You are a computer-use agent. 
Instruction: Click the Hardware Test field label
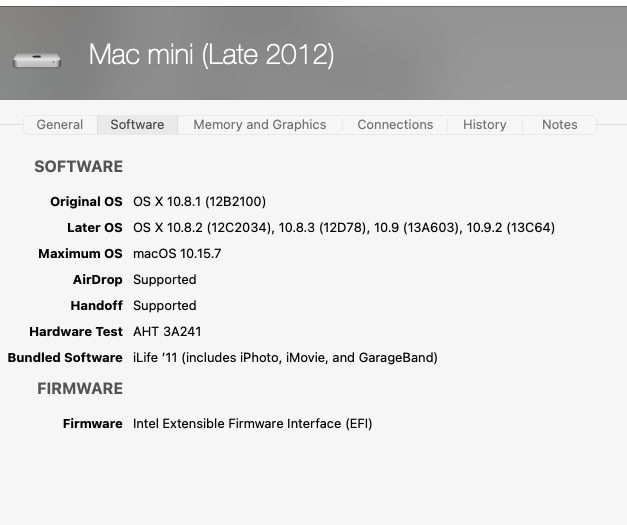pos(76,332)
